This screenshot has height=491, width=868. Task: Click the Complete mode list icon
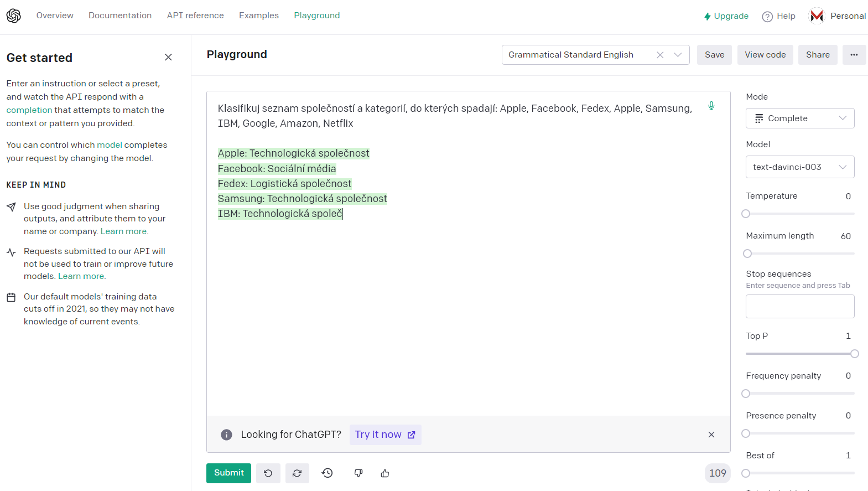click(759, 118)
